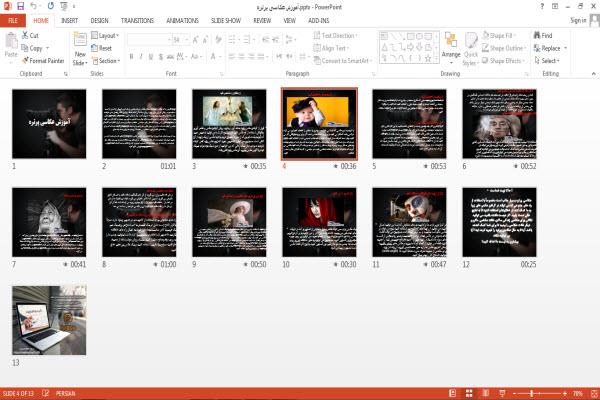Switch to the SLIDE SHOW tab
600x400 pixels.
pos(226,21)
